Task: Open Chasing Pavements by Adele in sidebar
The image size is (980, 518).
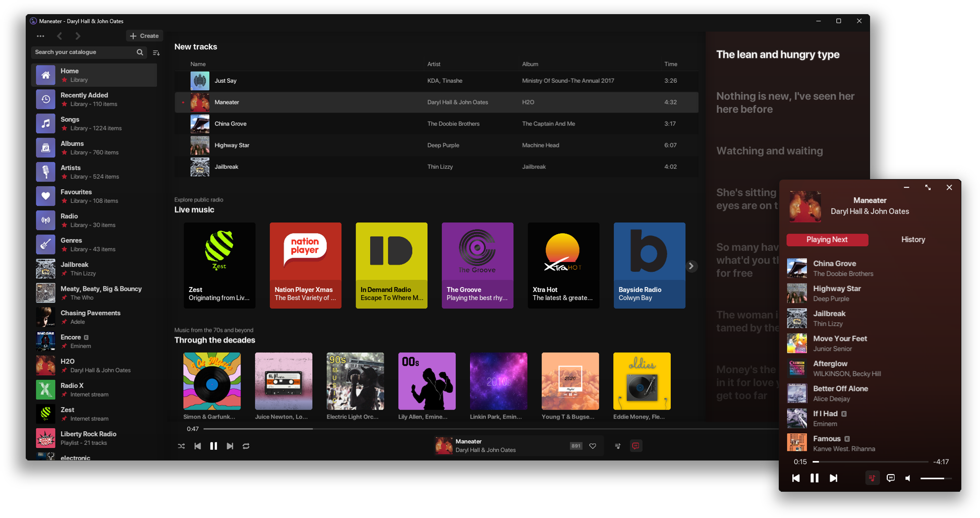Action: (94, 317)
